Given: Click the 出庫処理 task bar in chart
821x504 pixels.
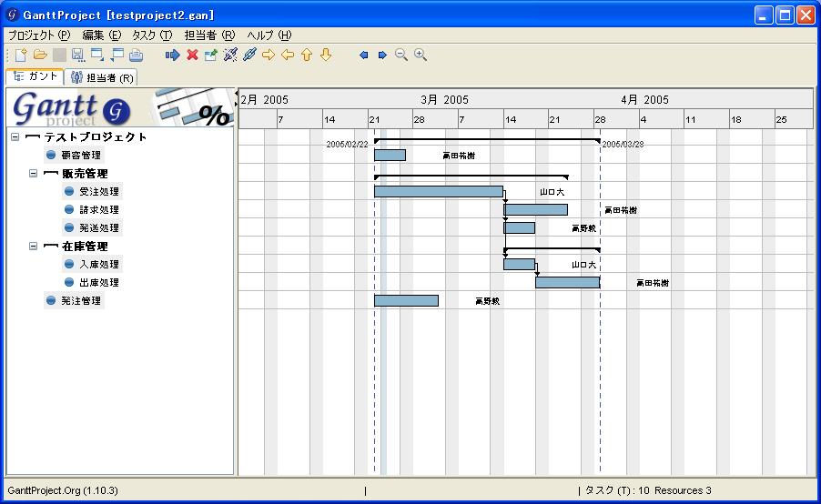Looking at the screenshot, I should click(567, 283).
